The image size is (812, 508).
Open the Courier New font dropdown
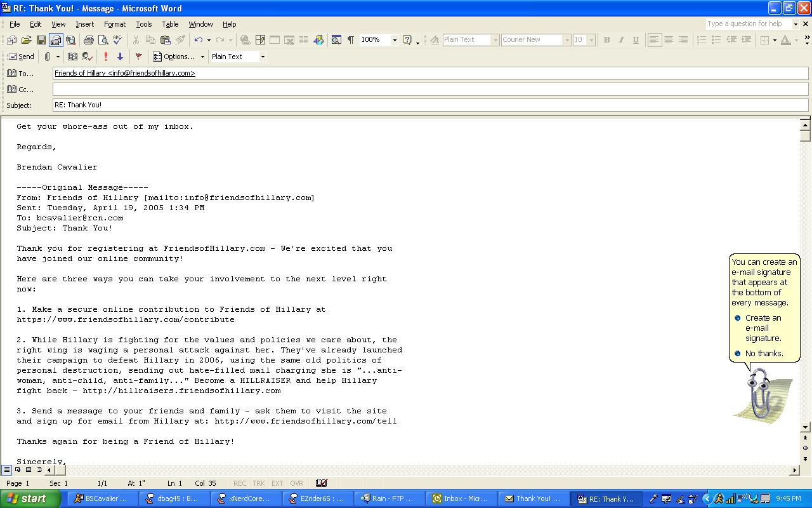click(x=567, y=40)
